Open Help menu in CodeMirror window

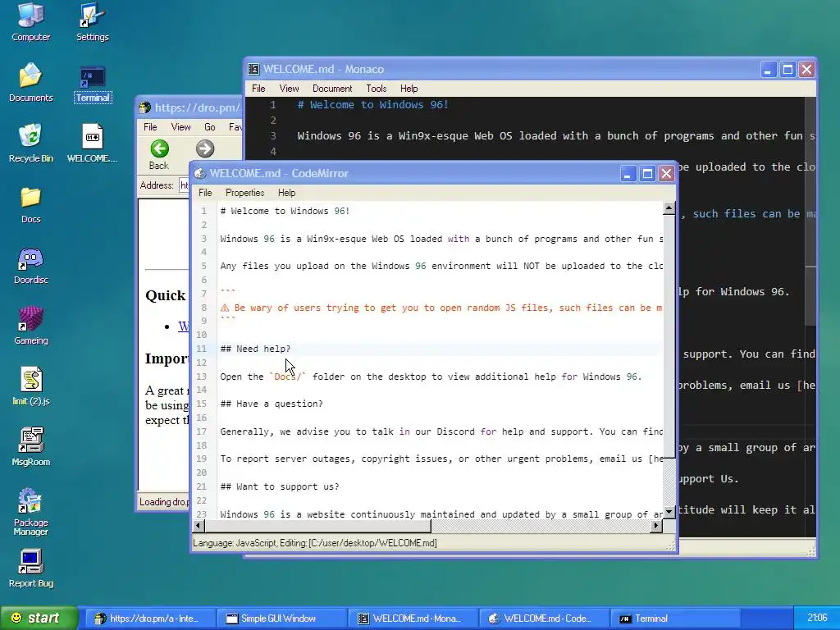click(286, 193)
